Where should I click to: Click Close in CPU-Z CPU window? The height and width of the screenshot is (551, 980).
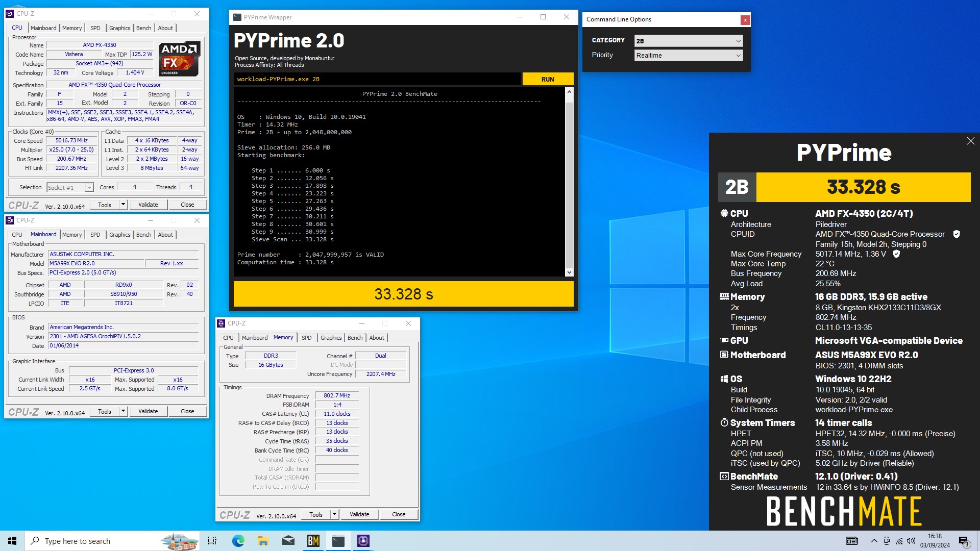[187, 205]
